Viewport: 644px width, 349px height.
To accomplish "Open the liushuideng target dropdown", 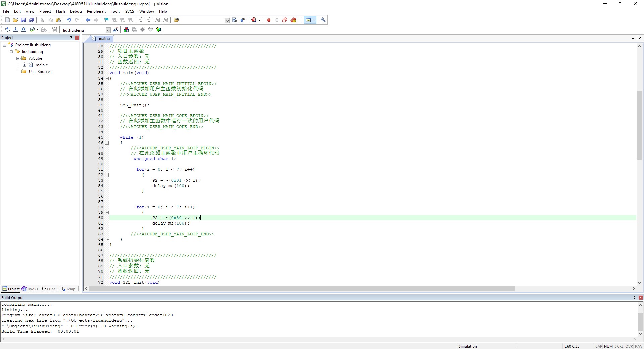I will click(108, 30).
